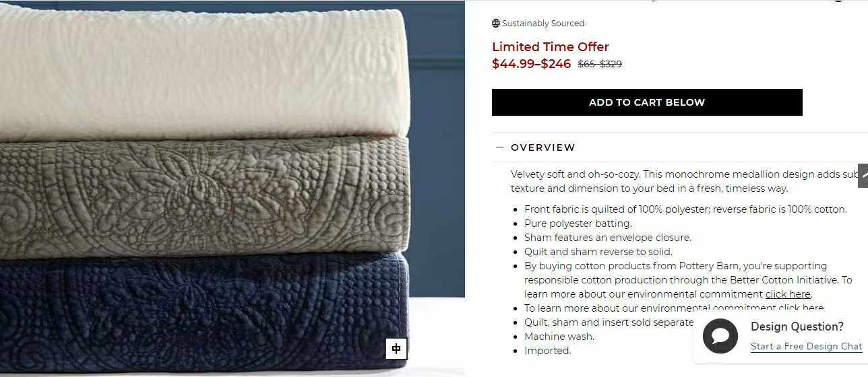The image size is (868, 377).
Task: Click the second environmental commitment click here
Action: coord(801,308)
